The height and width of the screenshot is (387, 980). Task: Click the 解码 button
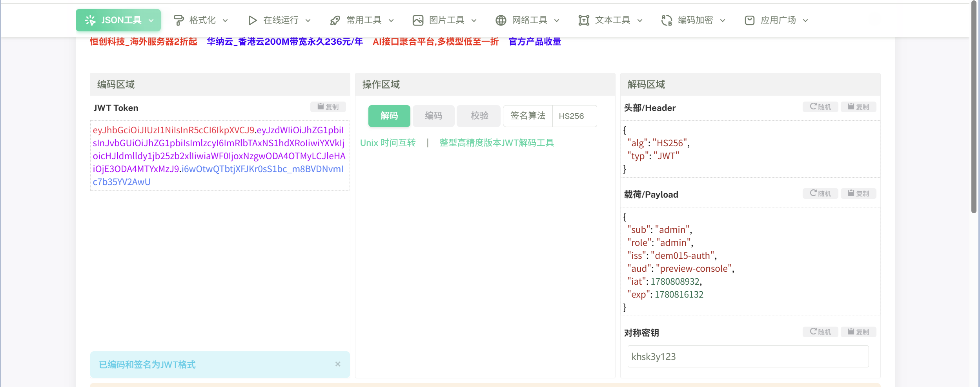coord(389,116)
